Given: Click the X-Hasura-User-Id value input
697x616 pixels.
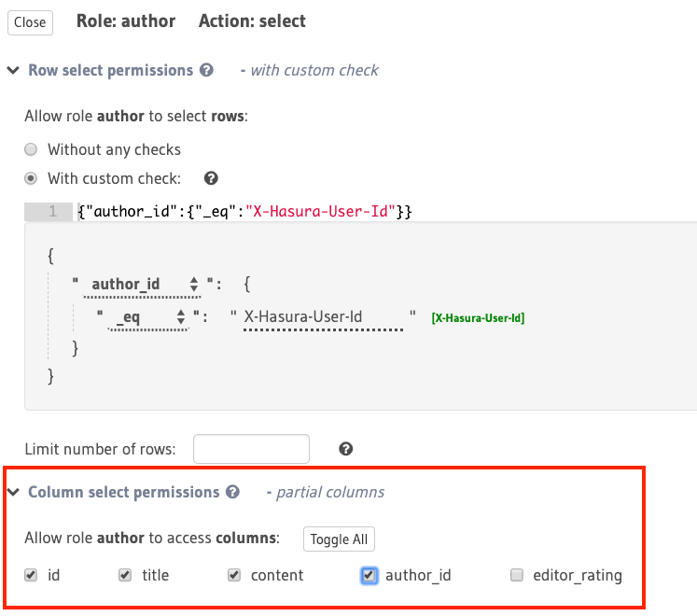Looking at the screenshot, I should point(322,317).
